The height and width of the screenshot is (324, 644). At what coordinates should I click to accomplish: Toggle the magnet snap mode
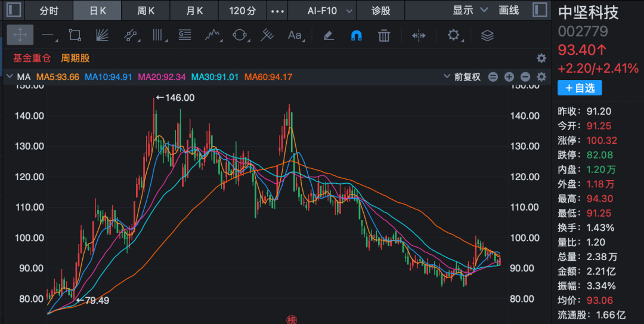coord(356,35)
